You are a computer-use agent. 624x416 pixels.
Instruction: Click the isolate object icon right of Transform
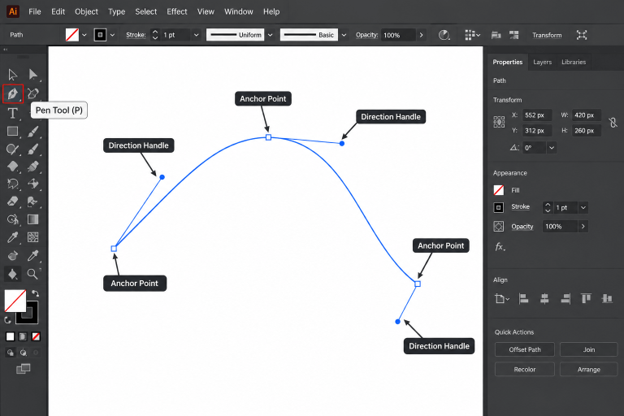click(x=581, y=35)
